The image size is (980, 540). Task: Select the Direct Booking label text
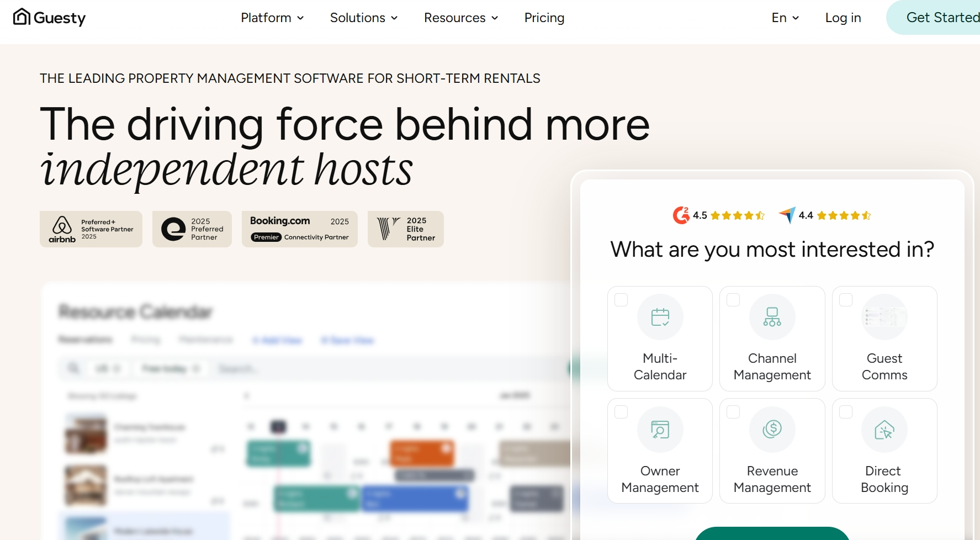coord(884,479)
